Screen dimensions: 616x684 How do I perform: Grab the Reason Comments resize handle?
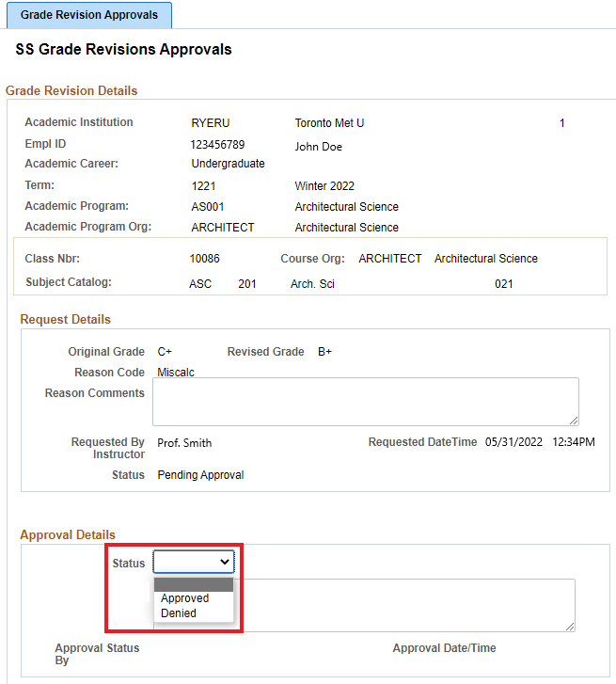[574, 420]
